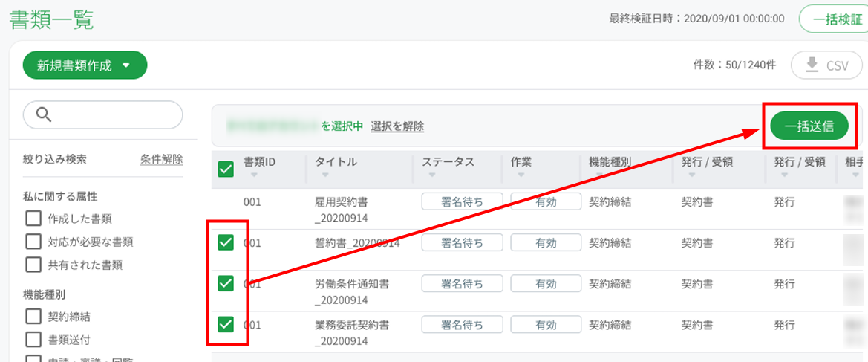Focus the search input field

click(103, 114)
